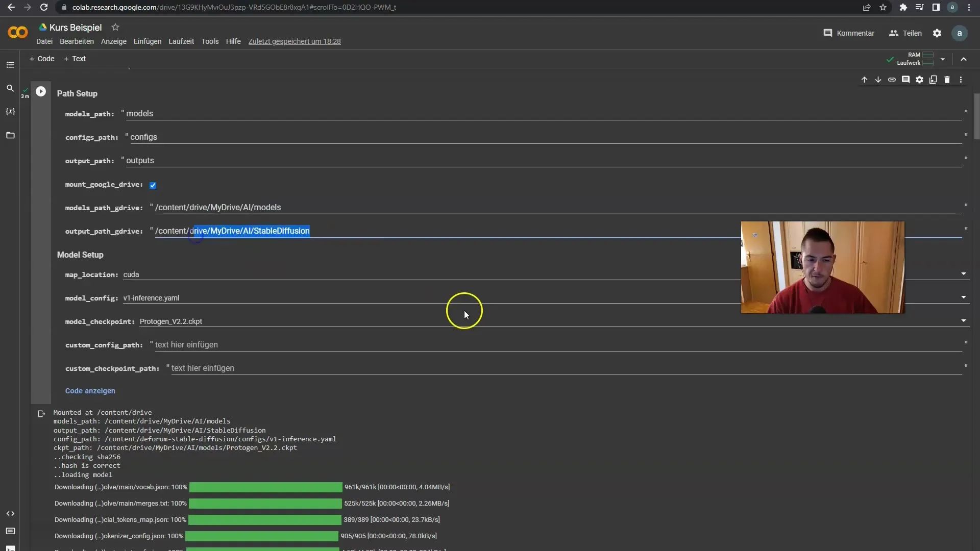Click merges.txt download progress bar
The height and width of the screenshot is (551, 980).
point(265,504)
